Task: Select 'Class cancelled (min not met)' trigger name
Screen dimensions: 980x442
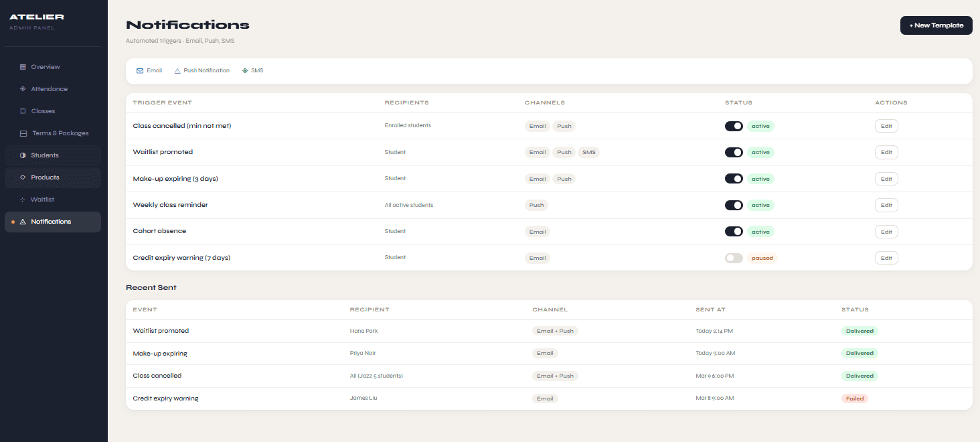Action: click(x=182, y=126)
